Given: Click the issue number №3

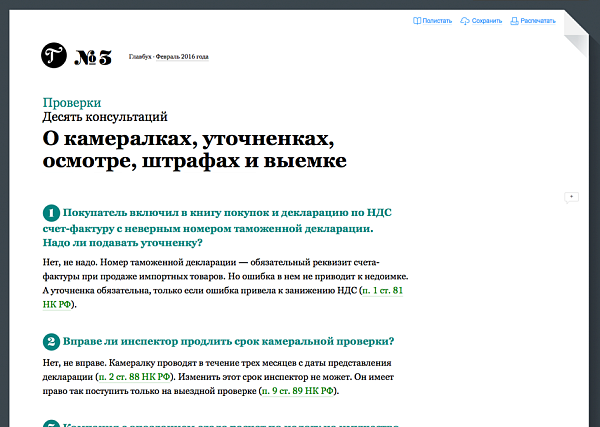Looking at the screenshot, I should (93, 57).
